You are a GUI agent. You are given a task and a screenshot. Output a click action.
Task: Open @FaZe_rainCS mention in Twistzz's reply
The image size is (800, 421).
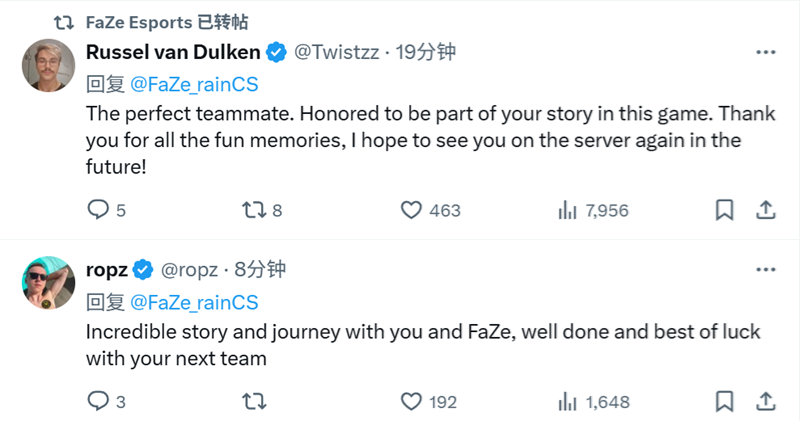194,84
